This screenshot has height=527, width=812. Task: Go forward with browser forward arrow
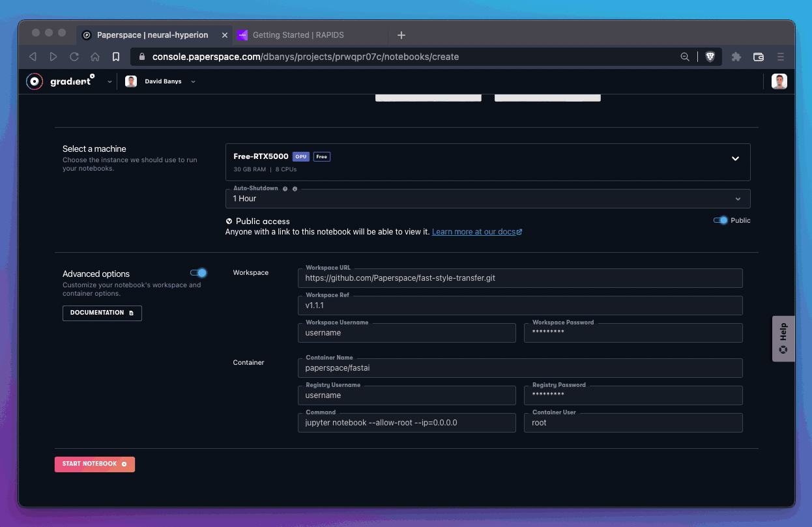click(x=53, y=57)
